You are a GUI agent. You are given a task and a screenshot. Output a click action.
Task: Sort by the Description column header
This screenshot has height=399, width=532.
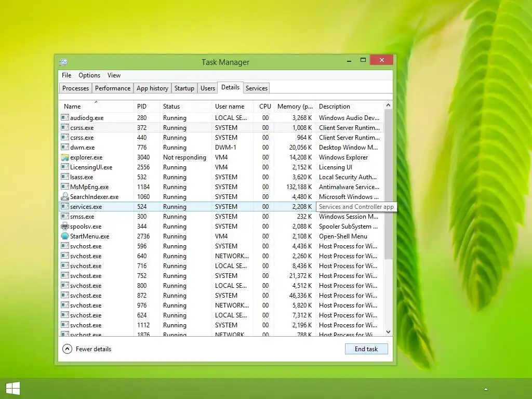click(350, 106)
